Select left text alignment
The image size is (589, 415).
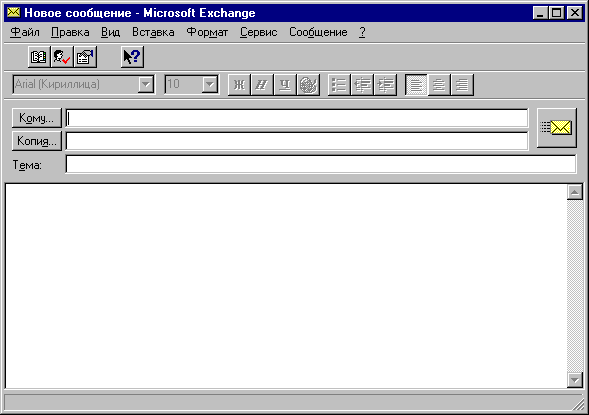click(x=416, y=85)
